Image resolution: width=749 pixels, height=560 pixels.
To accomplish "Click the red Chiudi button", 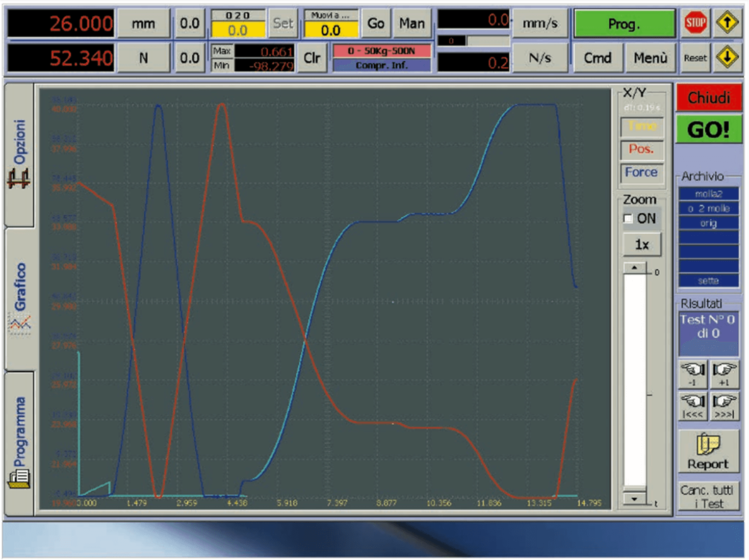I will pyautogui.click(x=708, y=97).
